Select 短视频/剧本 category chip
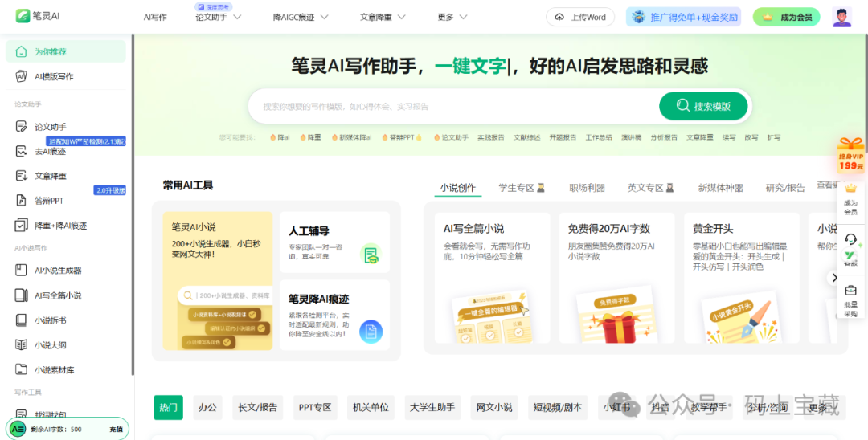The image size is (868, 440). (x=558, y=407)
